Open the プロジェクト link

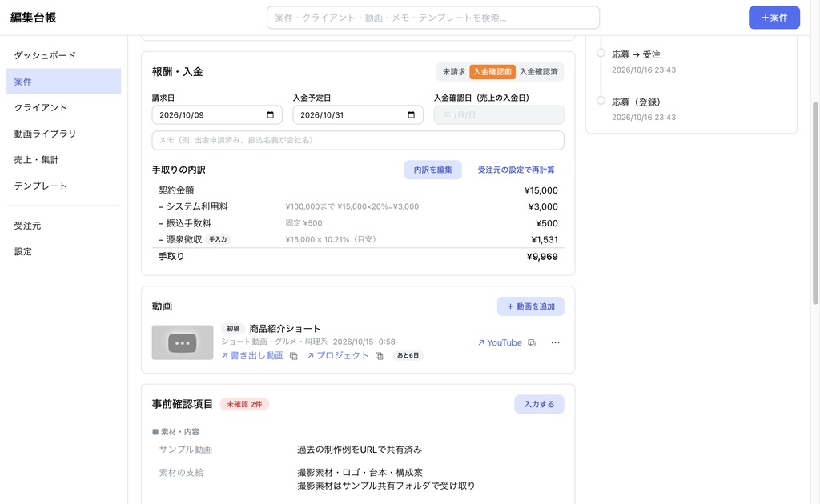tap(338, 356)
